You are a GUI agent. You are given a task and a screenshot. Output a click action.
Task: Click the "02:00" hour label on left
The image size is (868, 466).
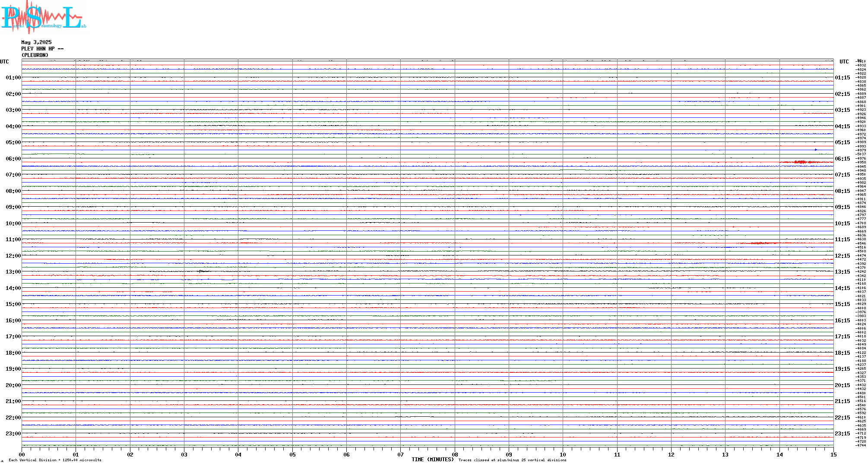pos(13,94)
